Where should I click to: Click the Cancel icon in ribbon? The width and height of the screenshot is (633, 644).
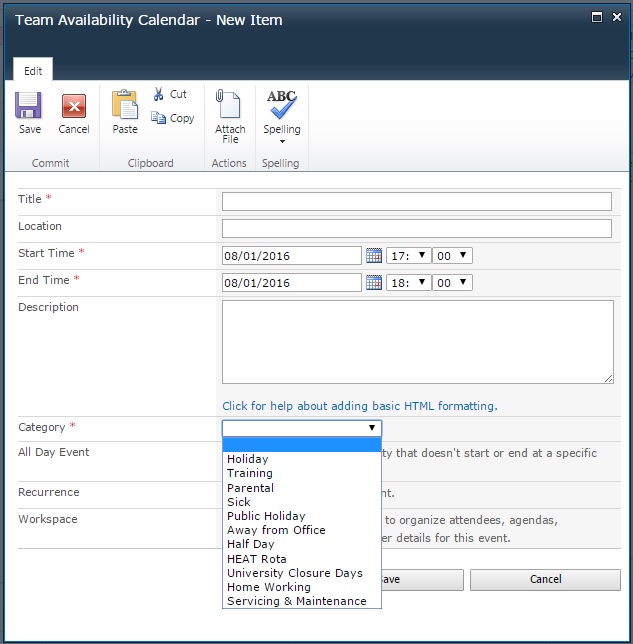tap(74, 107)
